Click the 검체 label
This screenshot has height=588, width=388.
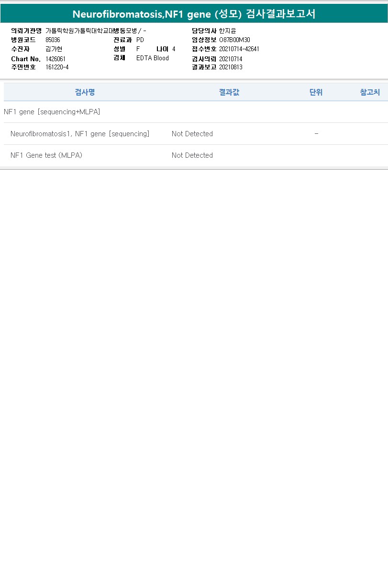point(119,58)
